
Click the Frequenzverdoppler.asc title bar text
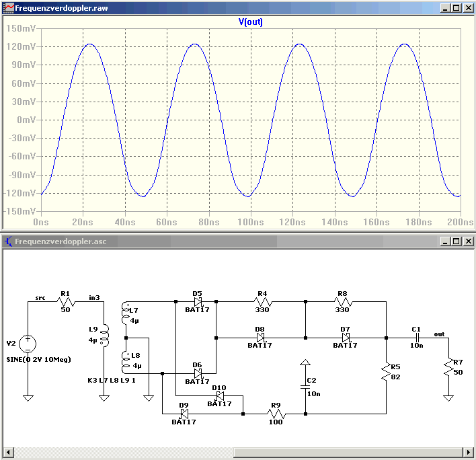click(61, 241)
